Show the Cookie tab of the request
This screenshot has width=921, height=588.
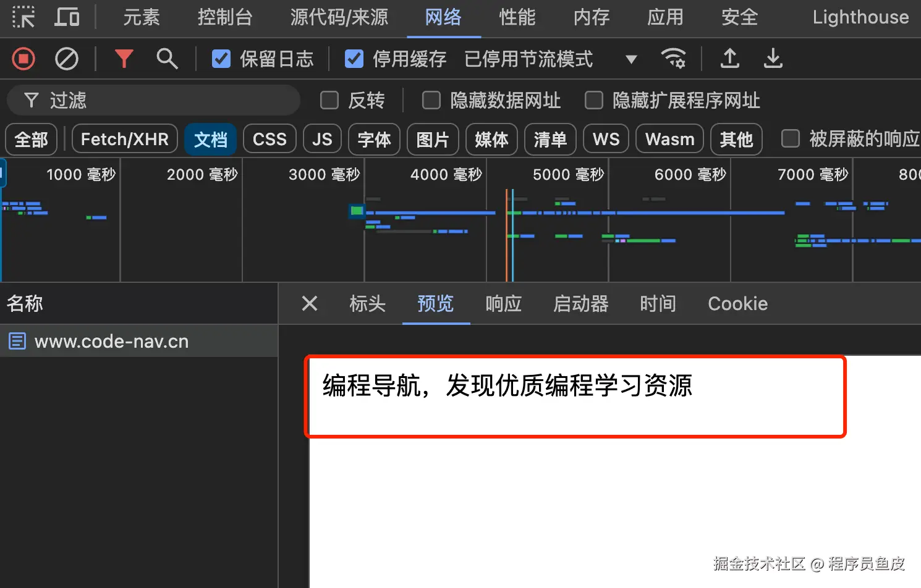click(x=738, y=303)
